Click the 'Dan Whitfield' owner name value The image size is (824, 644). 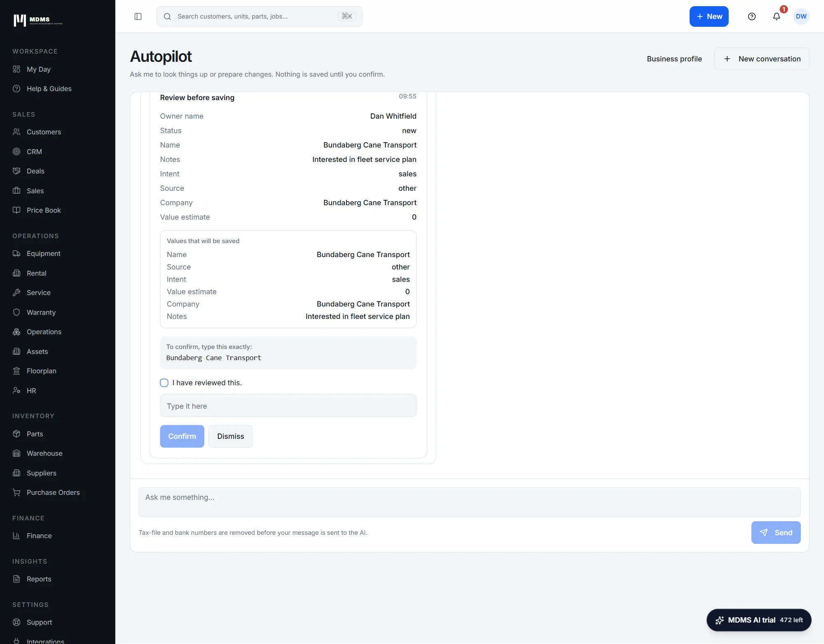click(393, 116)
